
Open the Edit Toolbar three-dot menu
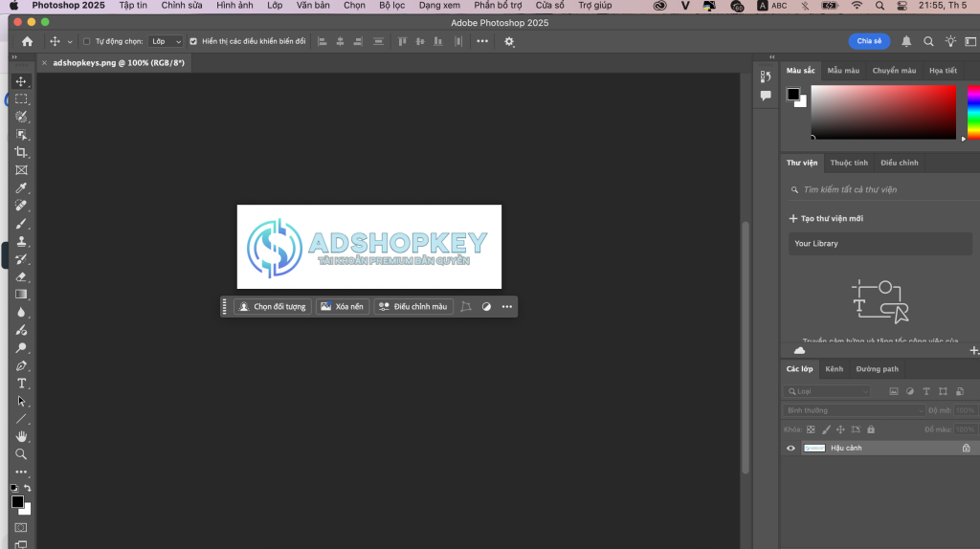click(21, 472)
